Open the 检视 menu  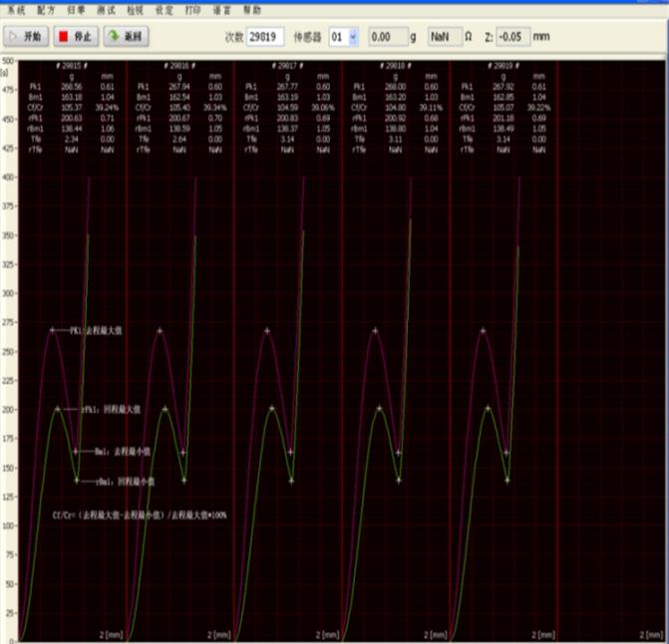(135, 10)
